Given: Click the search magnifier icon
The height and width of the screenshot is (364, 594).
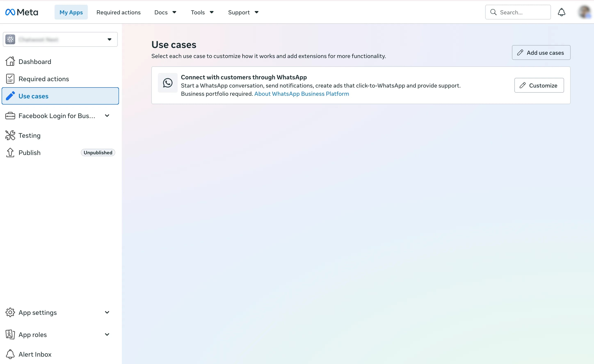Looking at the screenshot, I should 493,12.
